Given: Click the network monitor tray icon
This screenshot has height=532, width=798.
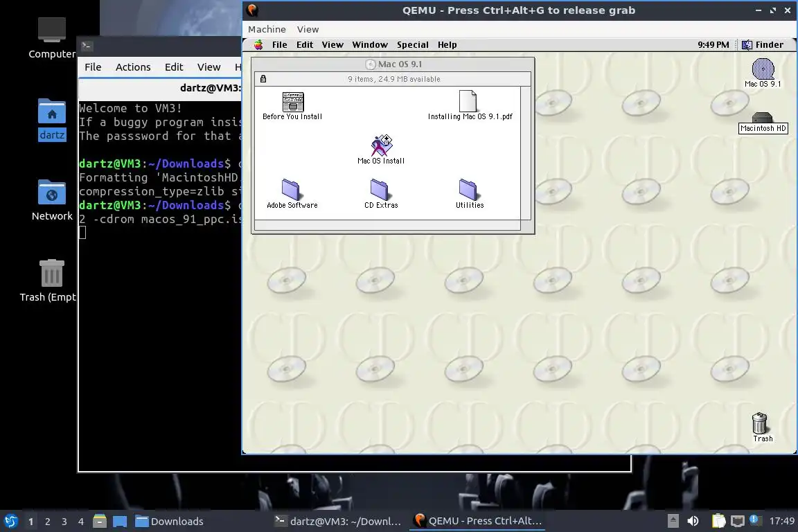Looking at the screenshot, I should click(x=738, y=521).
